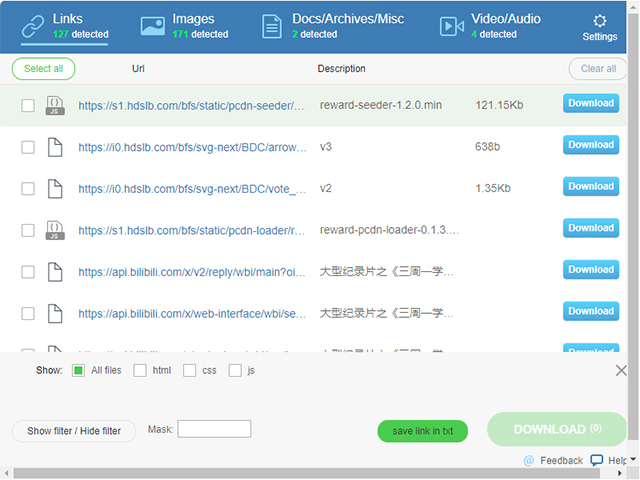Close the filter panel with X

point(621,370)
